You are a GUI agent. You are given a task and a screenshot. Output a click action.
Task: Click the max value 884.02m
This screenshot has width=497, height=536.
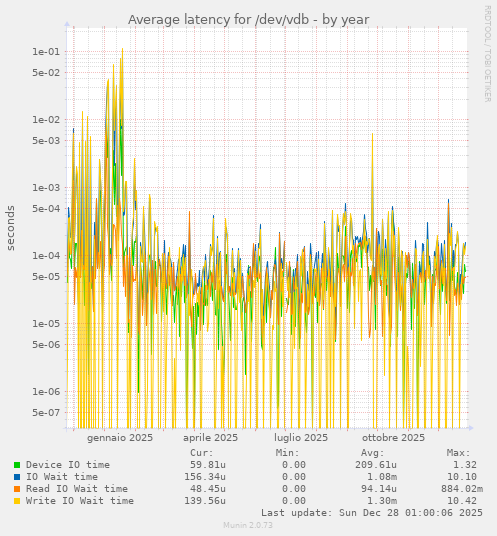pyautogui.click(x=462, y=489)
